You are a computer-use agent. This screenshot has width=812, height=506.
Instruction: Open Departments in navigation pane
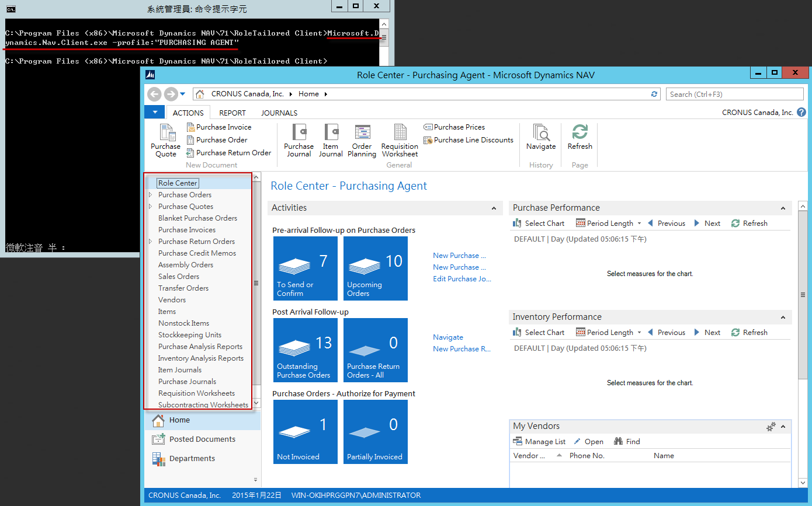coord(202,459)
